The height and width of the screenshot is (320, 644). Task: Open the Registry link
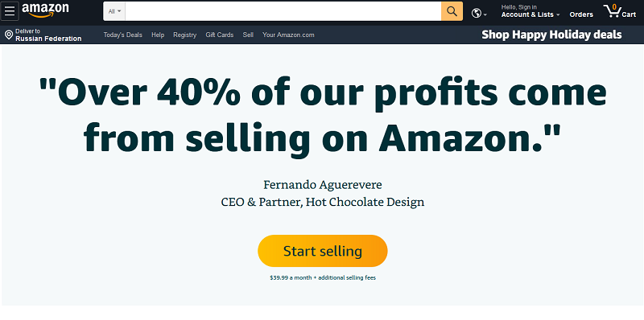[x=185, y=35]
